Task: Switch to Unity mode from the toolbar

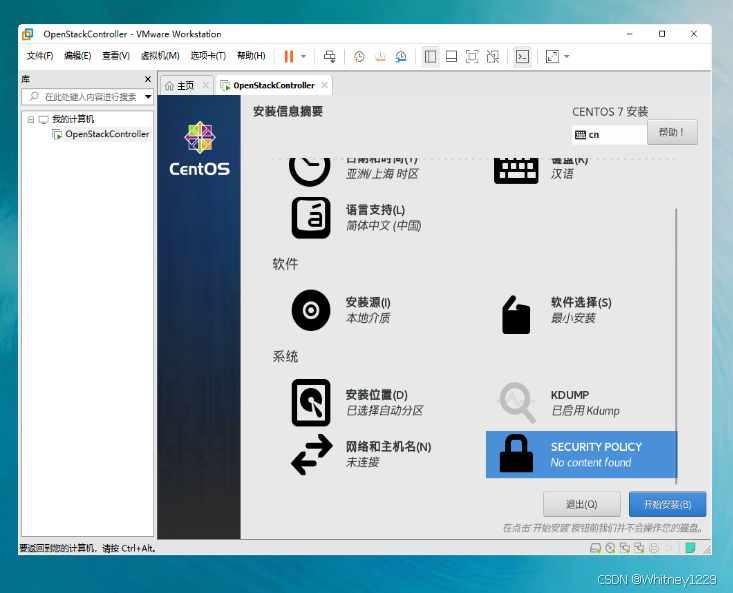Action: pos(493,57)
